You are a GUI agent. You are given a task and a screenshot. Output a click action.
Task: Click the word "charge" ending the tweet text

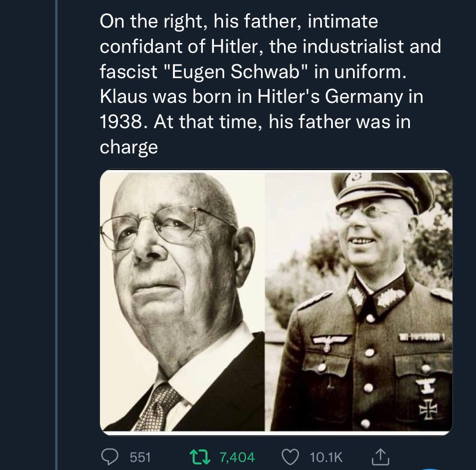coord(129,148)
